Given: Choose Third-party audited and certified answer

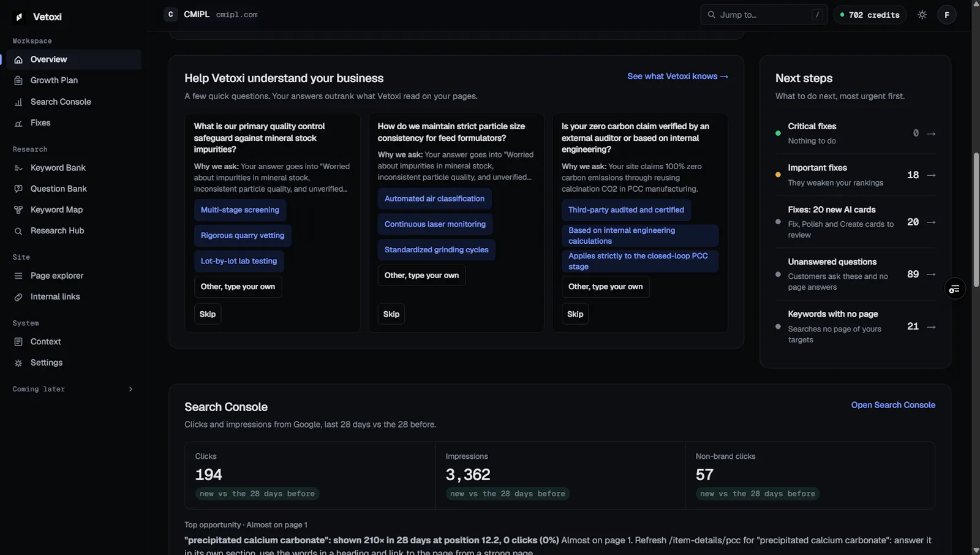Looking at the screenshot, I should point(626,210).
